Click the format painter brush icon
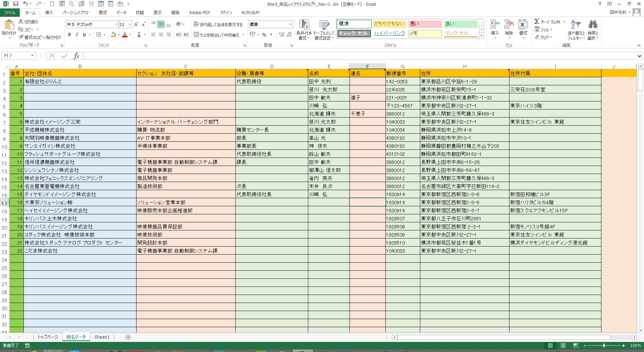 [21, 37]
